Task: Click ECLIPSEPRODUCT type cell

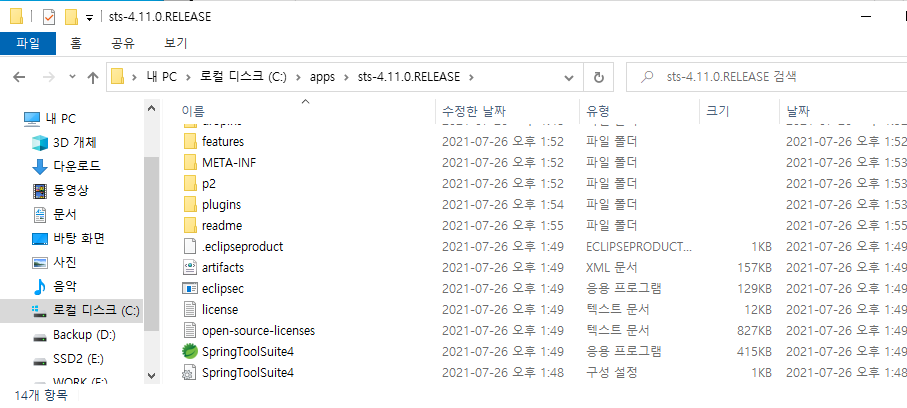Action: click(x=639, y=247)
